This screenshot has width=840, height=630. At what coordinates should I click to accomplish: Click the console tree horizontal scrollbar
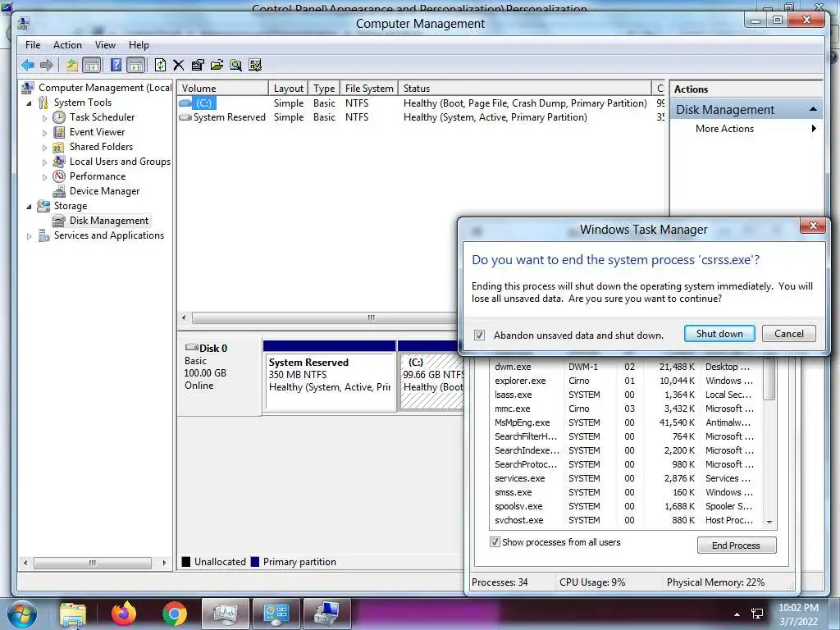(x=93, y=563)
